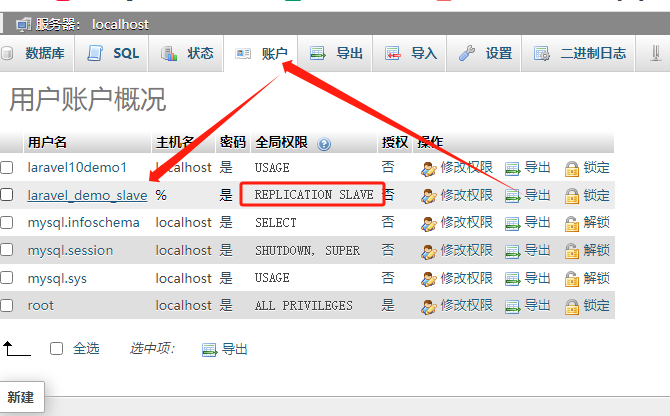Click the 全局权限 help question icon

pyautogui.click(x=324, y=144)
